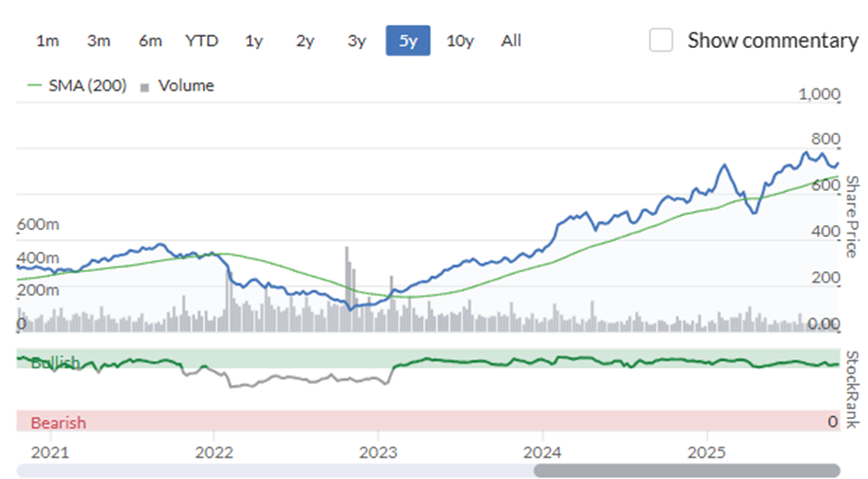This screenshot has width=868, height=479.
Task: Click the tallest volume bar in late 2022
Action: coord(347,289)
